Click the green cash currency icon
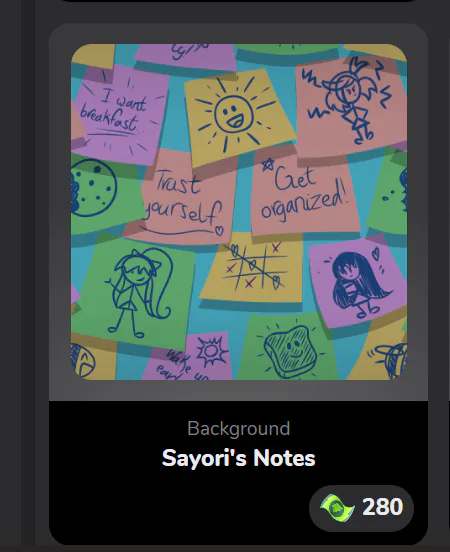The image size is (450, 552). [x=337, y=508]
